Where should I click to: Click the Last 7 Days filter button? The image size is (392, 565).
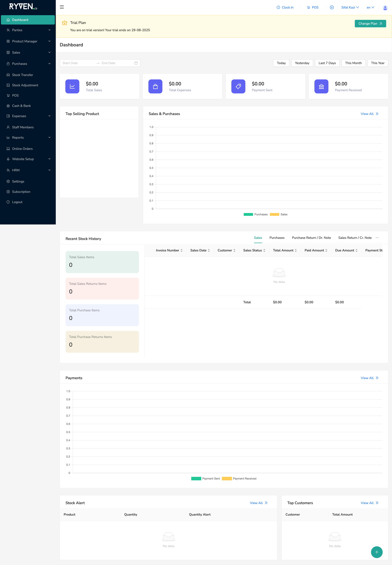pos(327,63)
